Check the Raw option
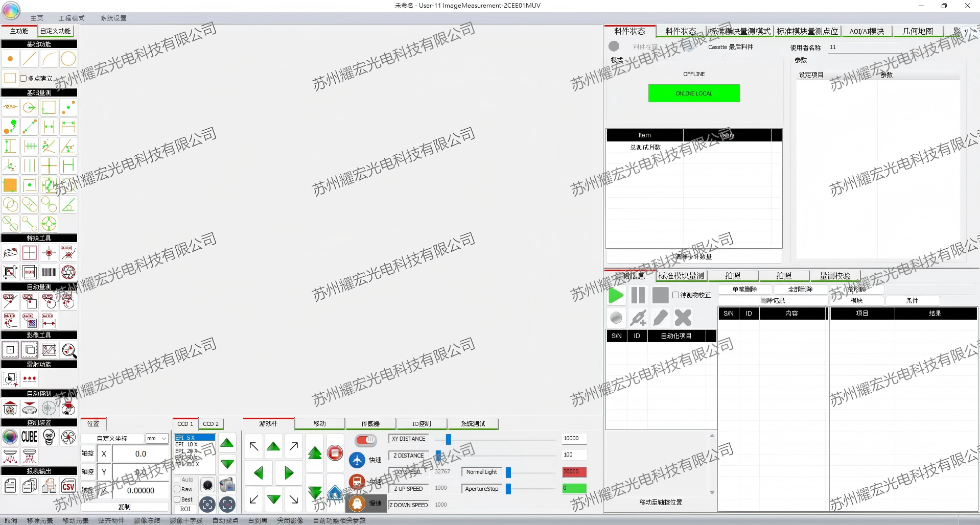The height and width of the screenshot is (525, 980). pos(177,489)
